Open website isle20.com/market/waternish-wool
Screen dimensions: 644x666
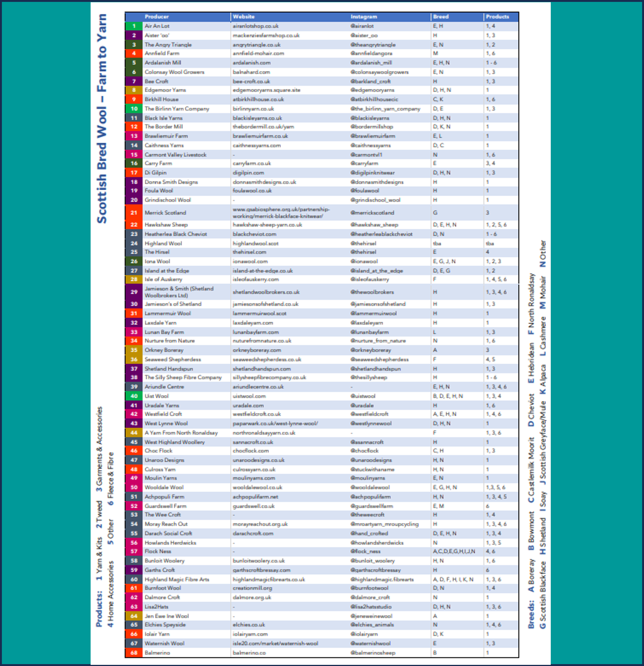(x=275, y=643)
